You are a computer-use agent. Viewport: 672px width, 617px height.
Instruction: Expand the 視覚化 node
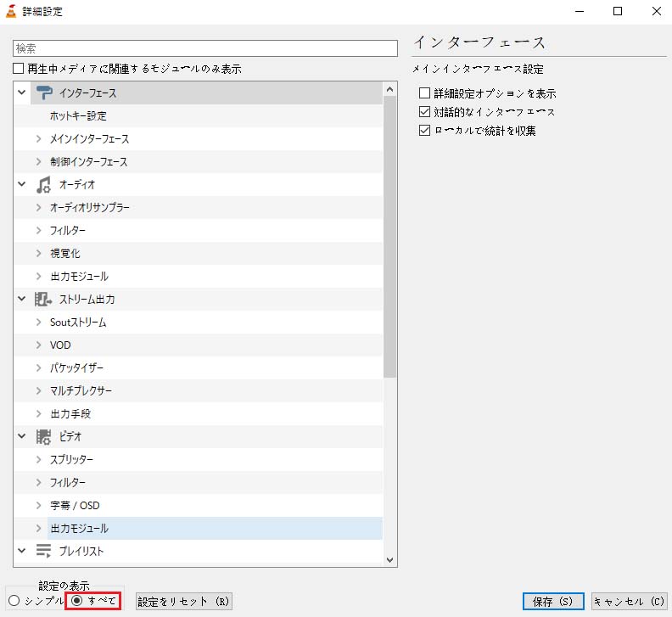[x=38, y=254]
